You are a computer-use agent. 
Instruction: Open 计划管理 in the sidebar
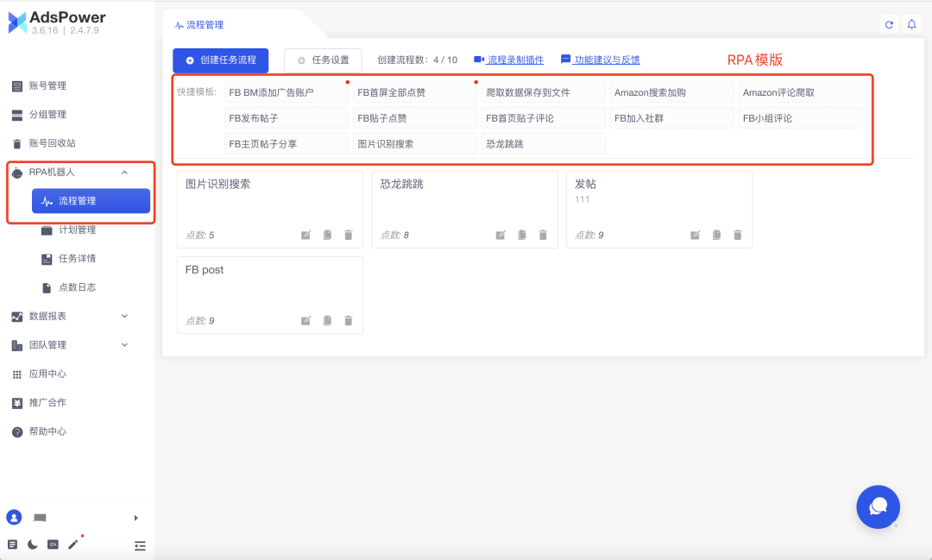pos(77,230)
